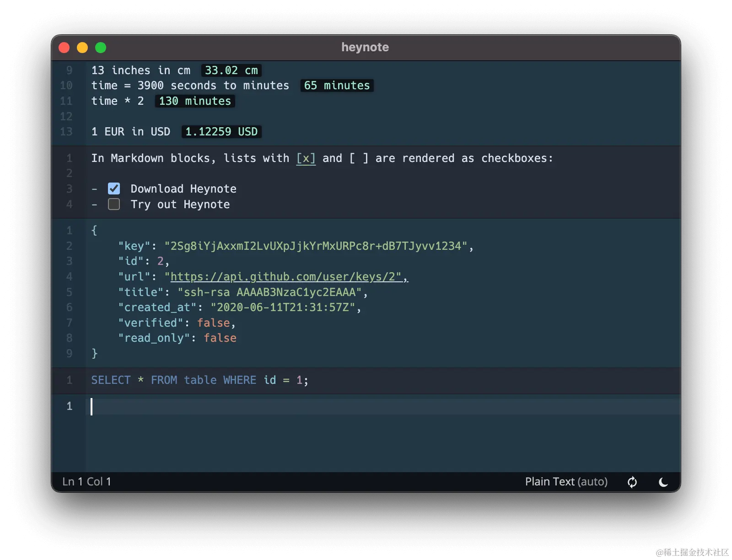Screen dimensions: 732x560
Task: Uncheck the Download Heynote checkbox
Action: [x=114, y=188]
